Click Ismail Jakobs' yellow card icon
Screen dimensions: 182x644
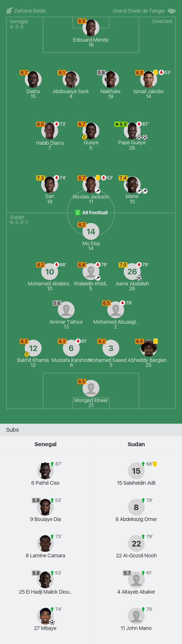(155, 72)
